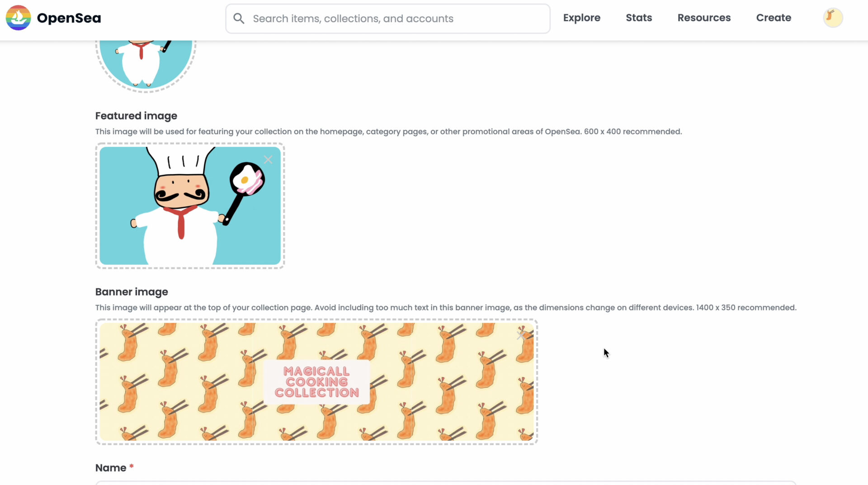The height and width of the screenshot is (485, 868).
Task: Click the Banner image heading
Action: click(132, 292)
